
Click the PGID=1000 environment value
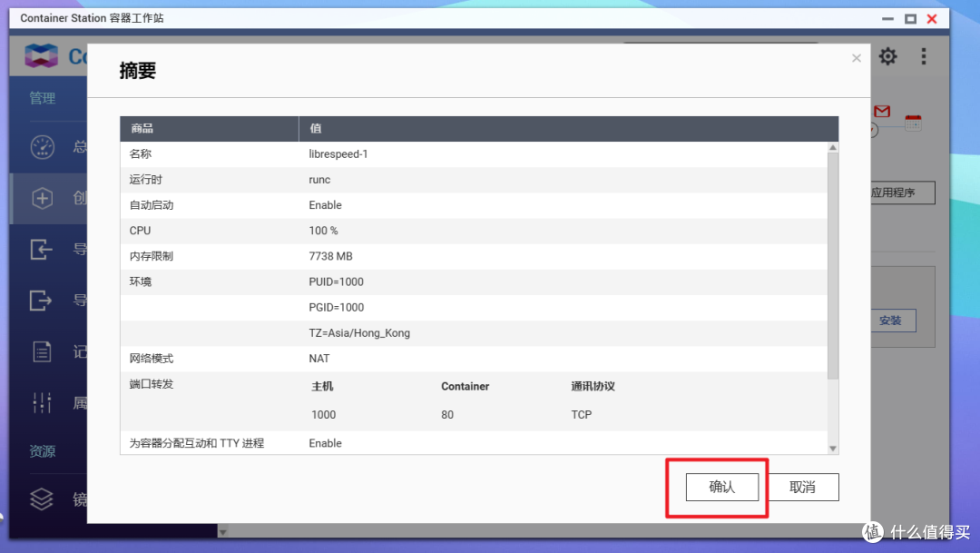[337, 308]
